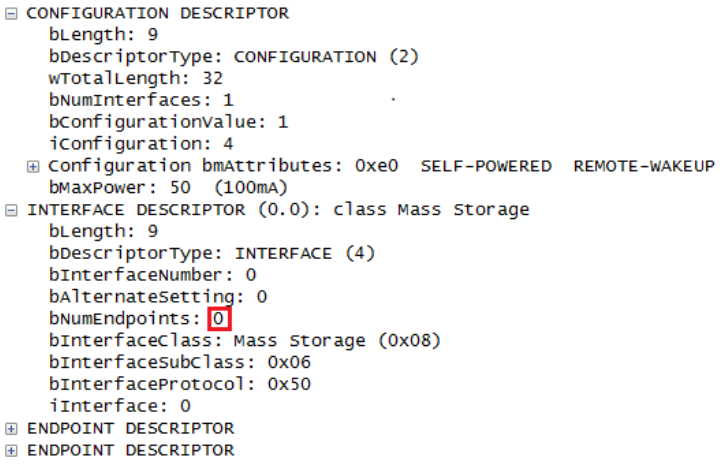Image resolution: width=724 pixels, height=465 pixels.
Task: Select the bConfigurationValue: 1 line
Action: [x=168, y=122]
